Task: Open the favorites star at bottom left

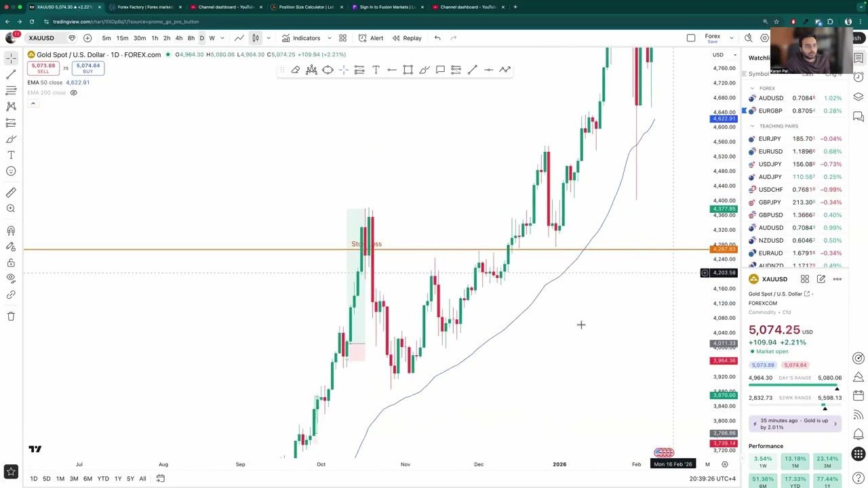Action: [11, 472]
